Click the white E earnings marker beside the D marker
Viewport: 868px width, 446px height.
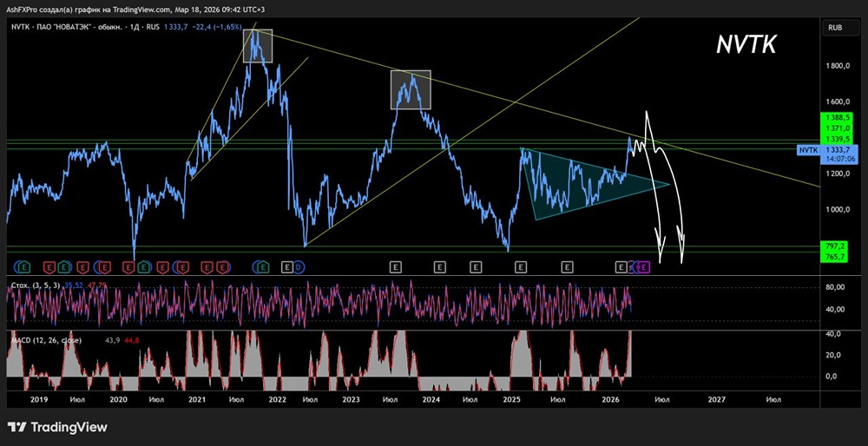click(286, 267)
